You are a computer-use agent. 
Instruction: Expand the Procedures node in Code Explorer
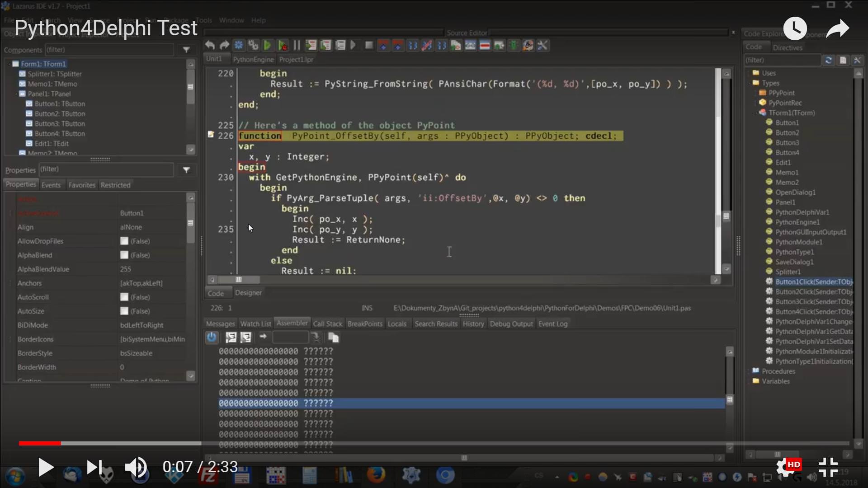click(x=749, y=371)
